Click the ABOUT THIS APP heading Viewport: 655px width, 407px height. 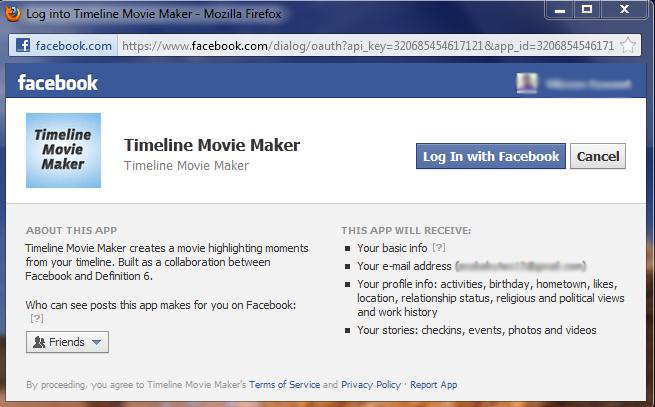tap(71, 231)
